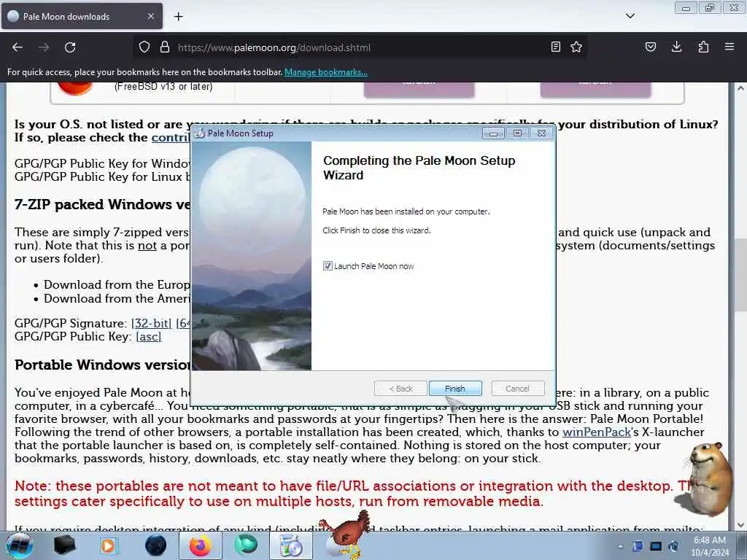Launch the media player taskbar icon
Screen dimensions: 747x560
pos(109,545)
